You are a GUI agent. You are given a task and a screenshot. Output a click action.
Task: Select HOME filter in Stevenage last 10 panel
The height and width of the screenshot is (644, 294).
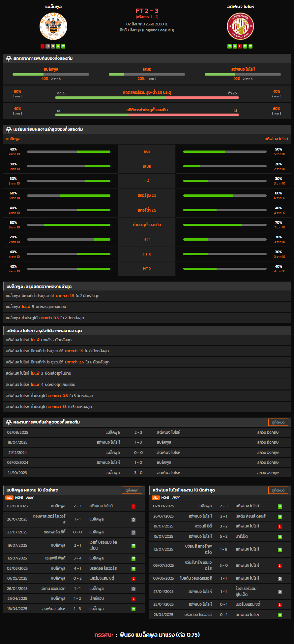[165, 497]
